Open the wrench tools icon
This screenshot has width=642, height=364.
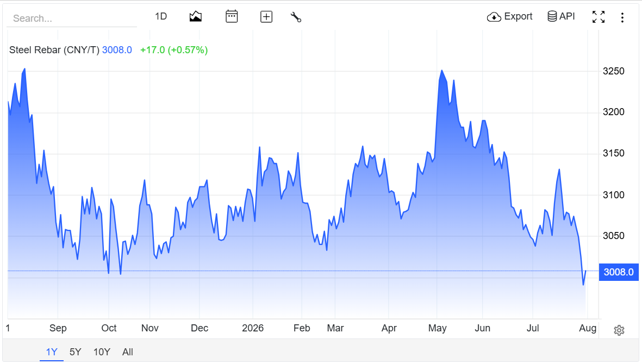pyautogui.click(x=296, y=17)
